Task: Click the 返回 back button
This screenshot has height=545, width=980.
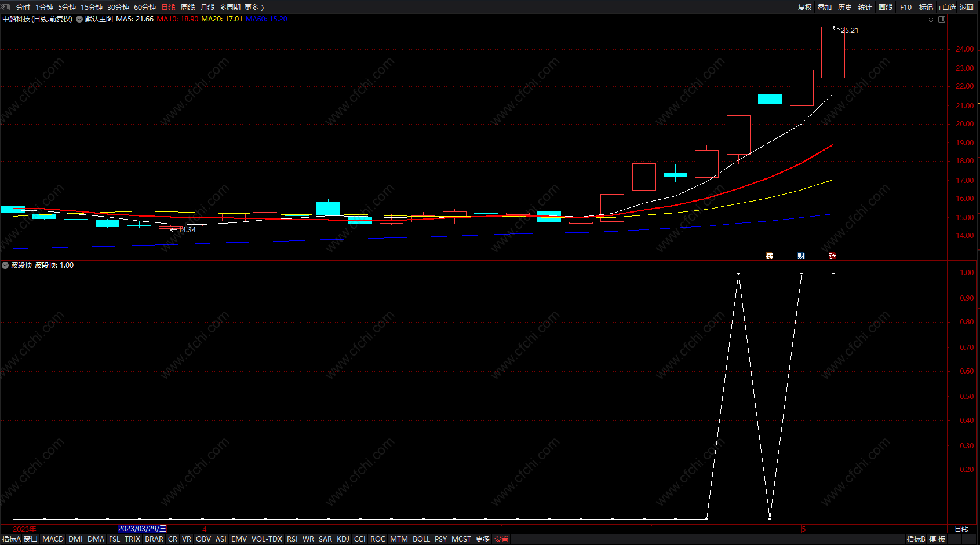Action: (967, 8)
